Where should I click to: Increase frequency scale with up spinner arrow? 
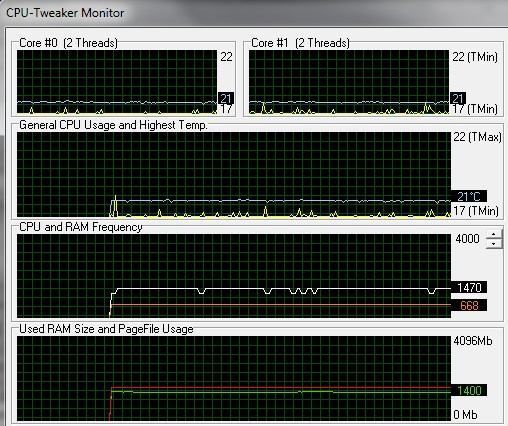point(494,234)
